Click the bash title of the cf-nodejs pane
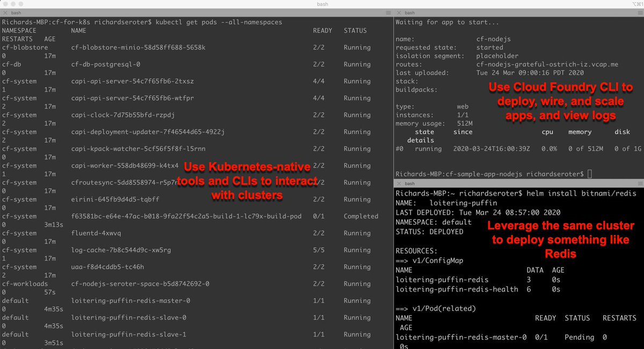 [410, 13]
